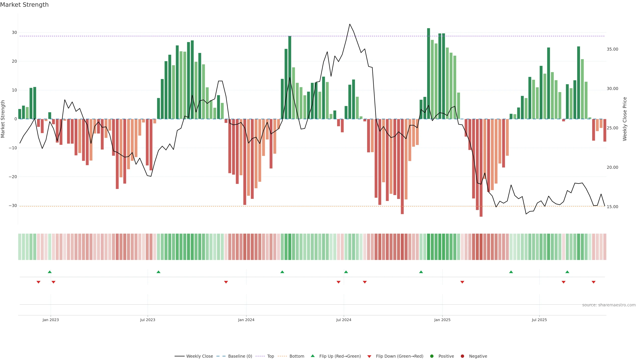Click the dark red Negative legend dot
The width and height of the screenshot is (644, 362).
click(462, 356)
